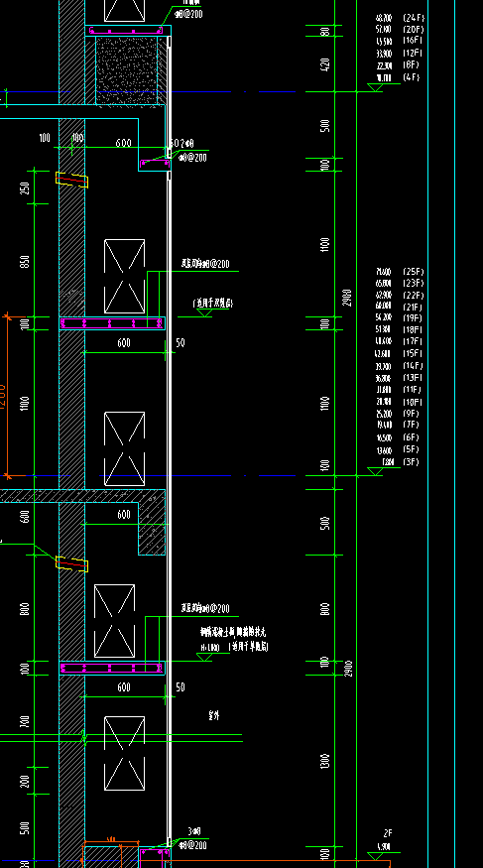
Task: Select the orange 1200 dimension text
Action: click(x=2, y=396)
